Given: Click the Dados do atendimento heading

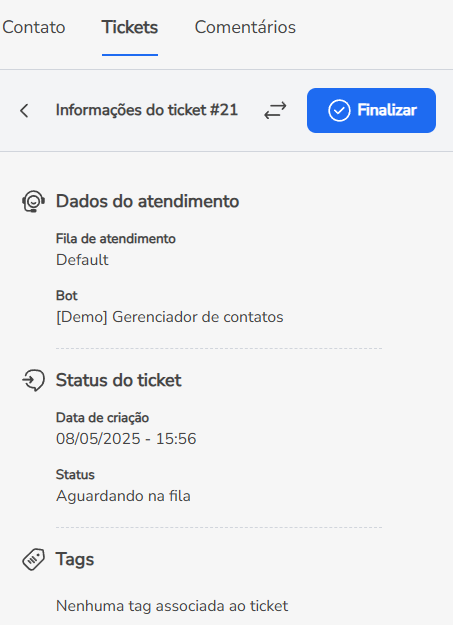Looking at the screenshot, I should (148, 201).
